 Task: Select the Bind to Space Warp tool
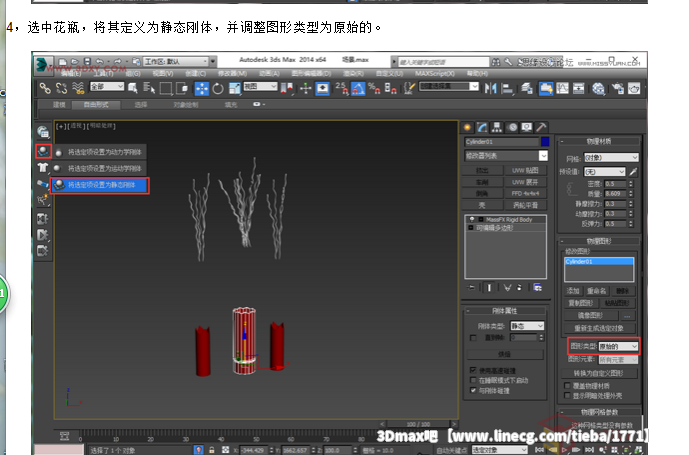click(x=78, y=88)
